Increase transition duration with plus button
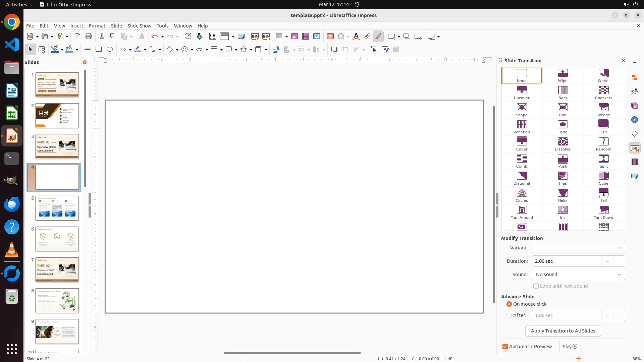Screen dimensions: 644x362 (619, 261)
